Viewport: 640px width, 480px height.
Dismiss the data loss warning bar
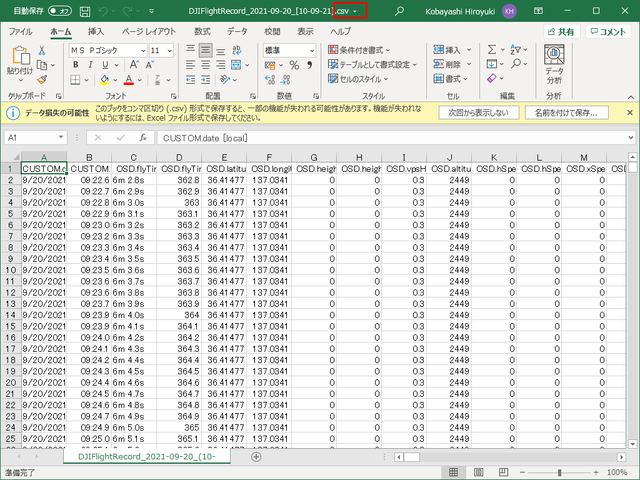630,113
